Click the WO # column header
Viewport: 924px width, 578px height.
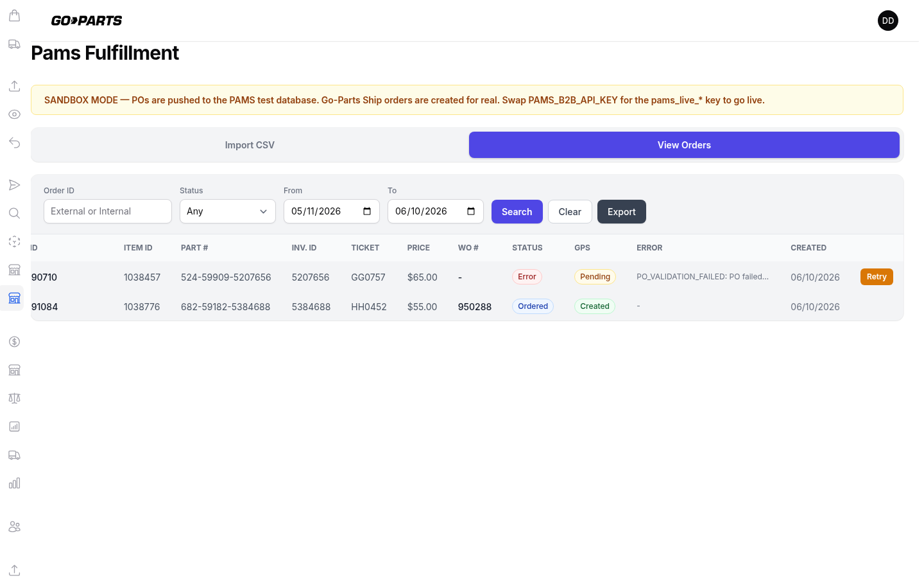coord(468,248)
